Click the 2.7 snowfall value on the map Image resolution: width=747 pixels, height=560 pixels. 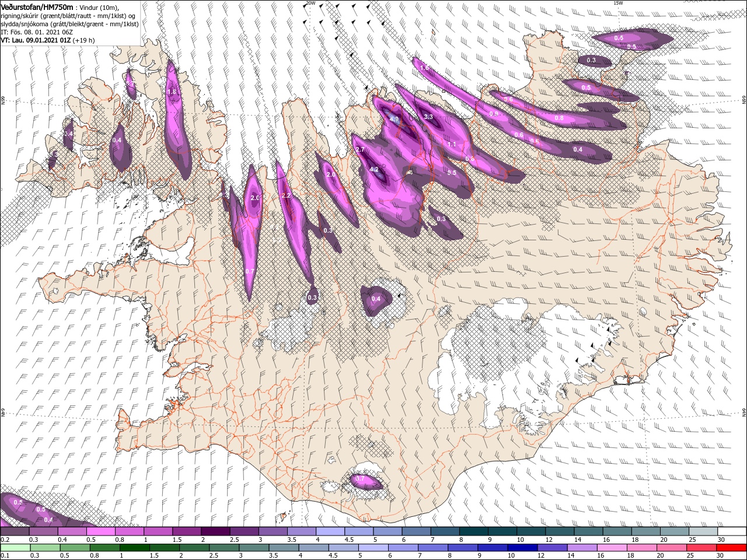tap(360, 150)
